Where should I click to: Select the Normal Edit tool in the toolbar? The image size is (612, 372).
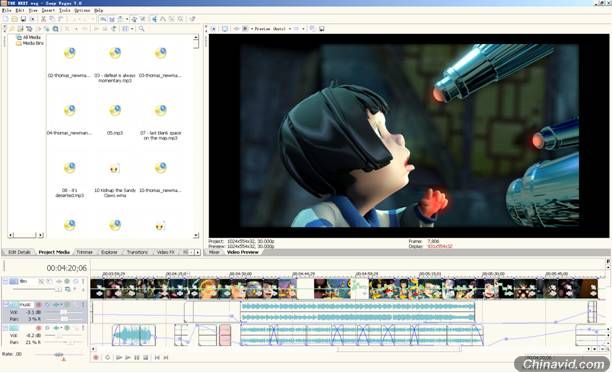click(x=154, y=19)
